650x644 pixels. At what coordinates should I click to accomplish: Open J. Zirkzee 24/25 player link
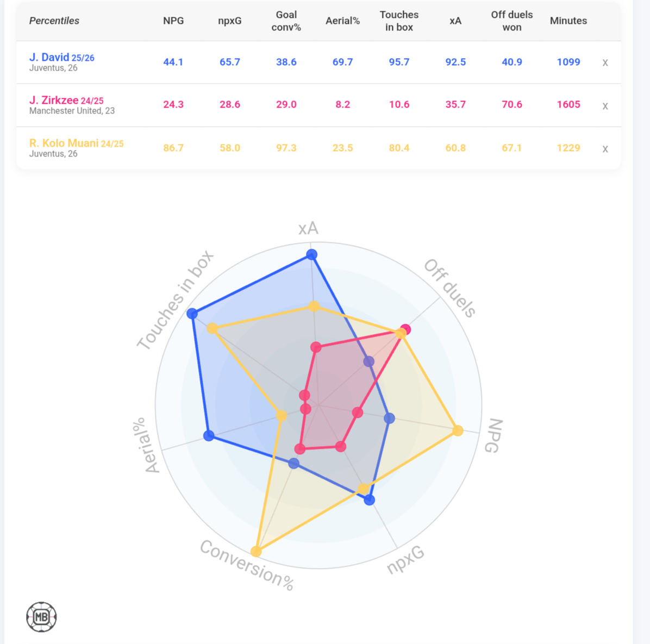pyautogui.click(x=66, y=100)
